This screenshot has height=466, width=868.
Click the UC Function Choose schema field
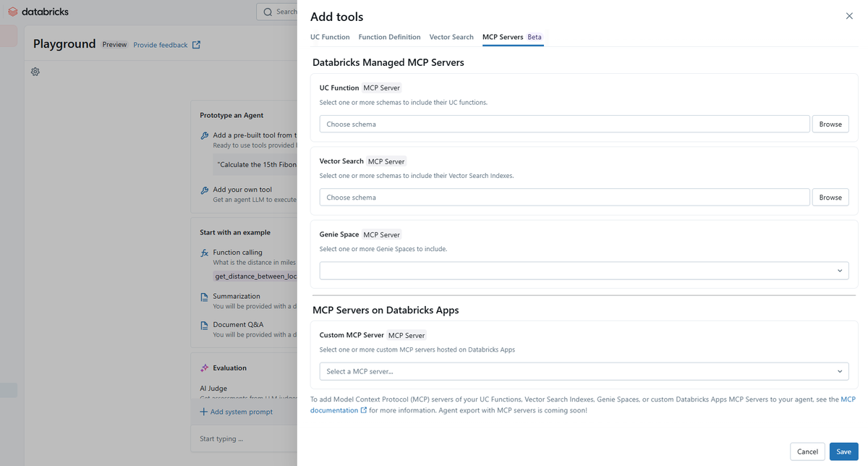click(x=564, y=124)
